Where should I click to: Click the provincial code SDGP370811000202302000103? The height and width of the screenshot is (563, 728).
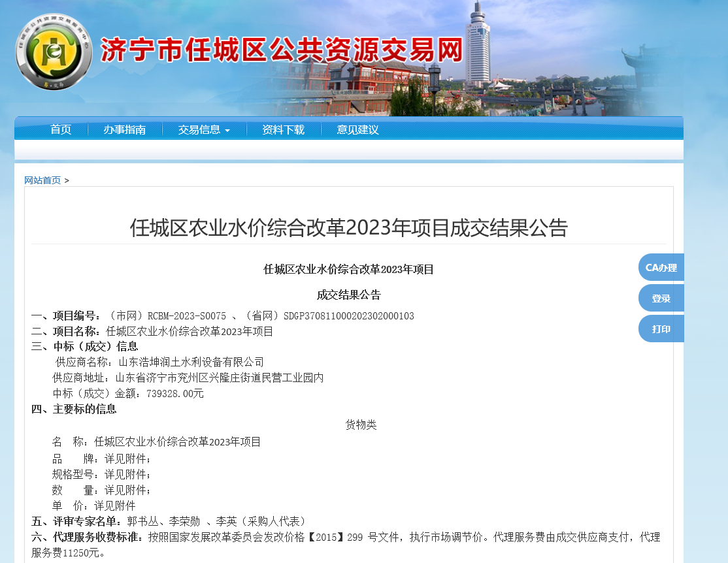(348, 316)
